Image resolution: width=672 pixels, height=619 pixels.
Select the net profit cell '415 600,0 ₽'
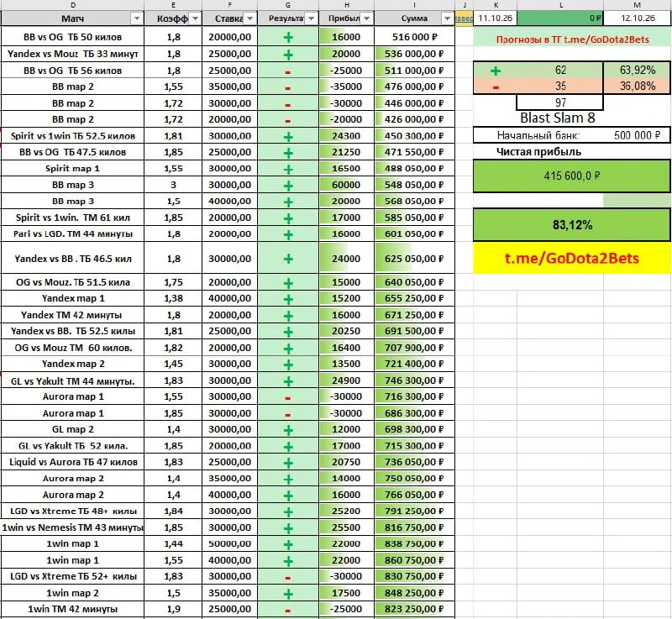pyautogui.click(x=572, y=176)
